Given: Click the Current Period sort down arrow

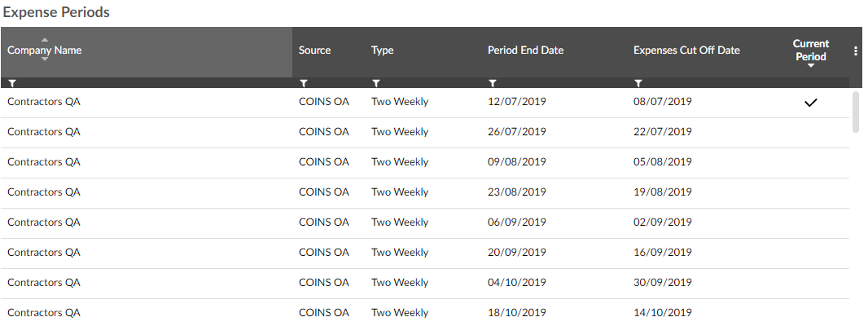Looking at the screenshot, I should pos(811,66).
